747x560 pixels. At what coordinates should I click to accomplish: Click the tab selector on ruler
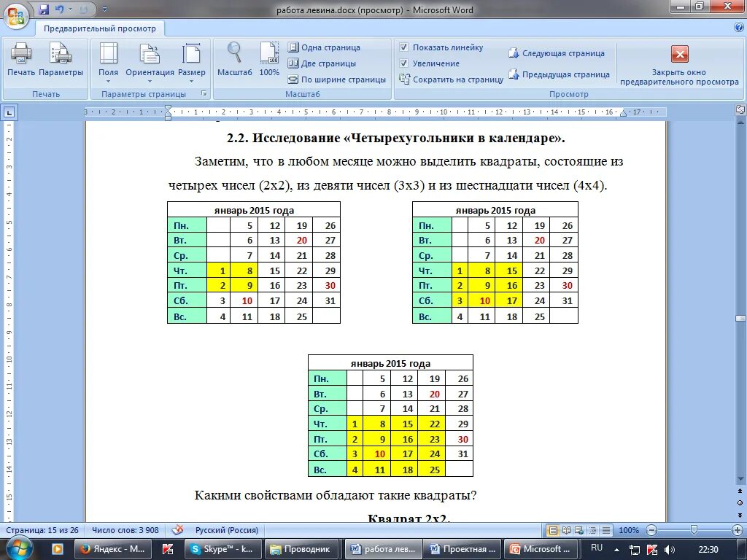(x=9, y=113)
